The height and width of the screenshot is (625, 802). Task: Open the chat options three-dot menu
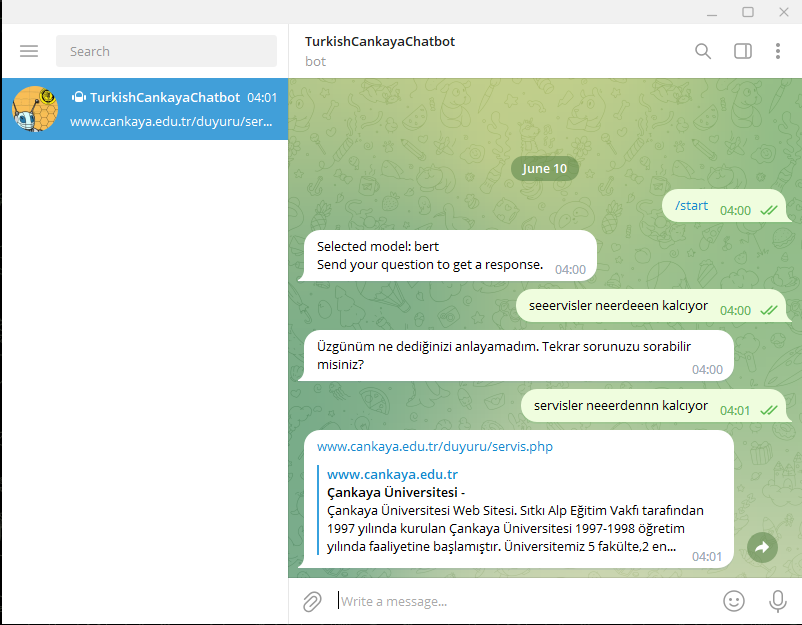point(778,50)
